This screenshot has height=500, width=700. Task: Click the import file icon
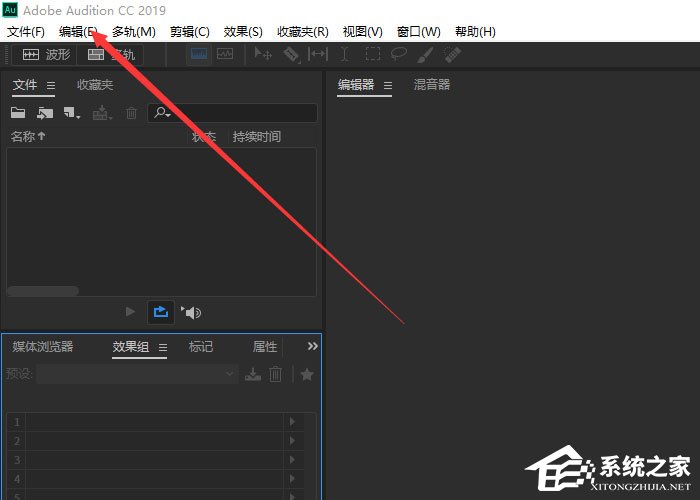[x=45, y=113]
